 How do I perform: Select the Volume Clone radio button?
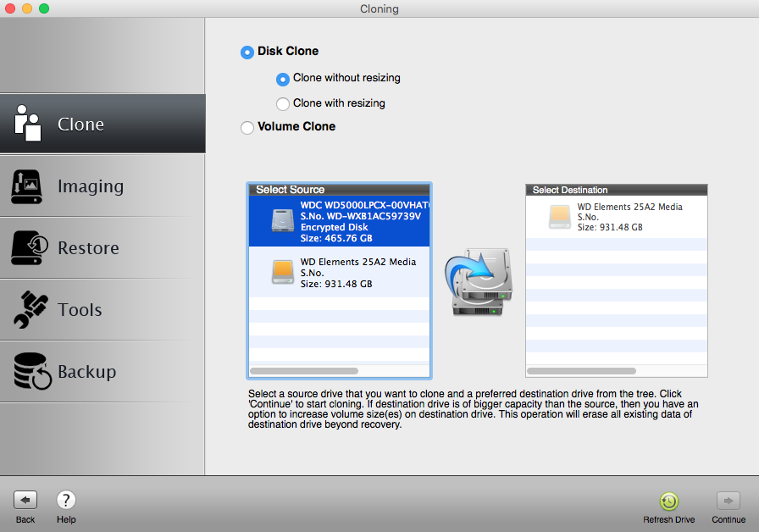(x=247, y=128)
